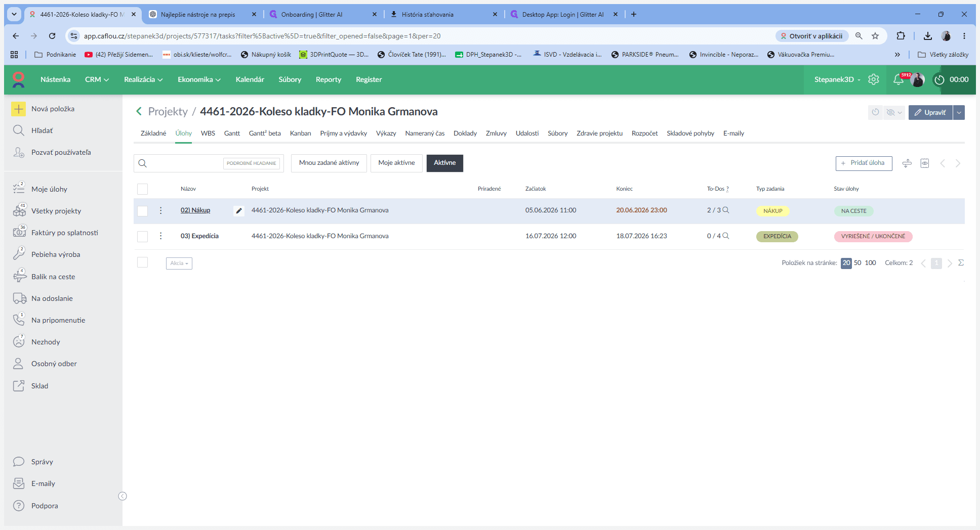This screenshot has height=530, width=980.
Task: Expand the CRM menu dropdown
Action: [97, 79]
